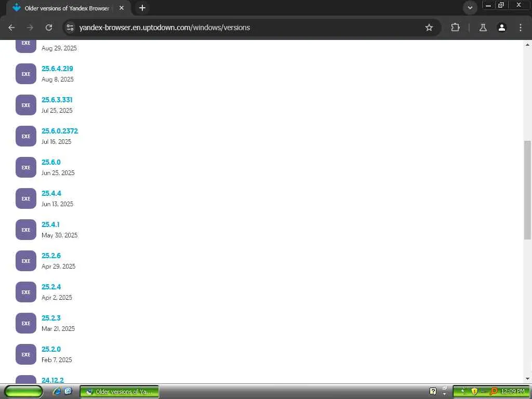
Task: Click the EXE icon for version 25.2.6
Action: [x=26, y=261]
